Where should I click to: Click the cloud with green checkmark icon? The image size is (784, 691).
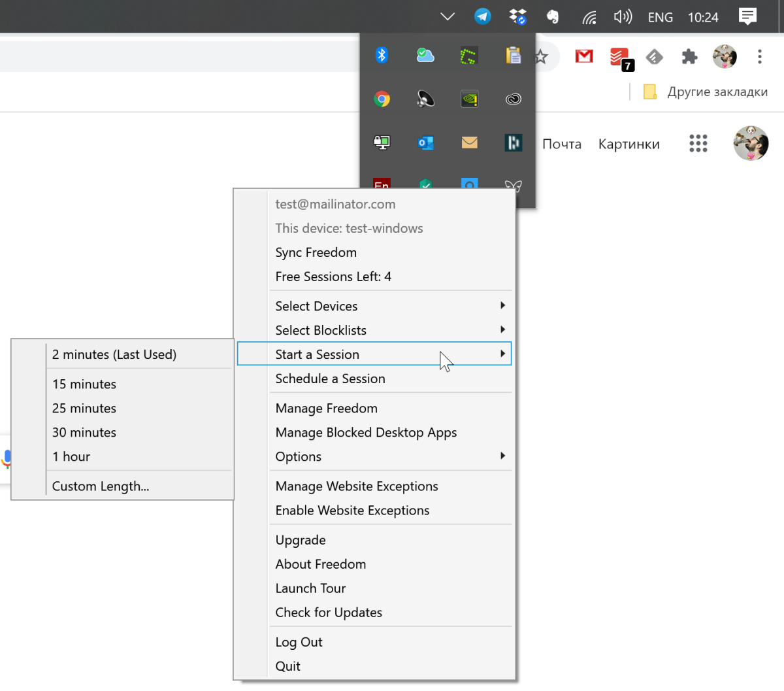(425, 56)
